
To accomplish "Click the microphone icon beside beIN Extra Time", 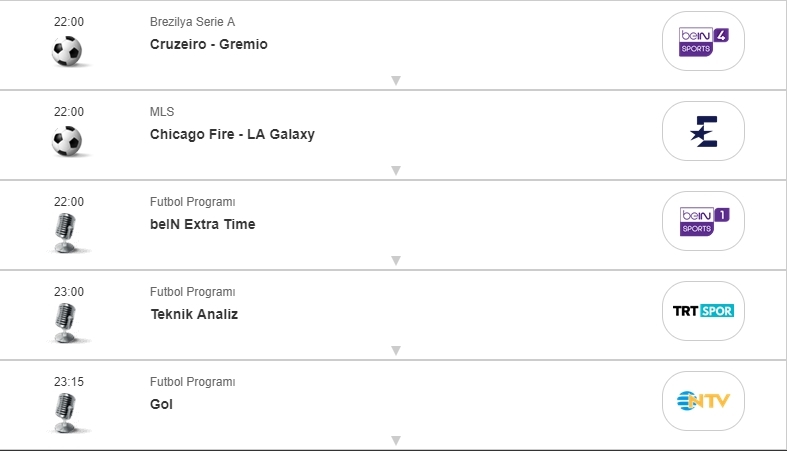I will click(67, 232).
